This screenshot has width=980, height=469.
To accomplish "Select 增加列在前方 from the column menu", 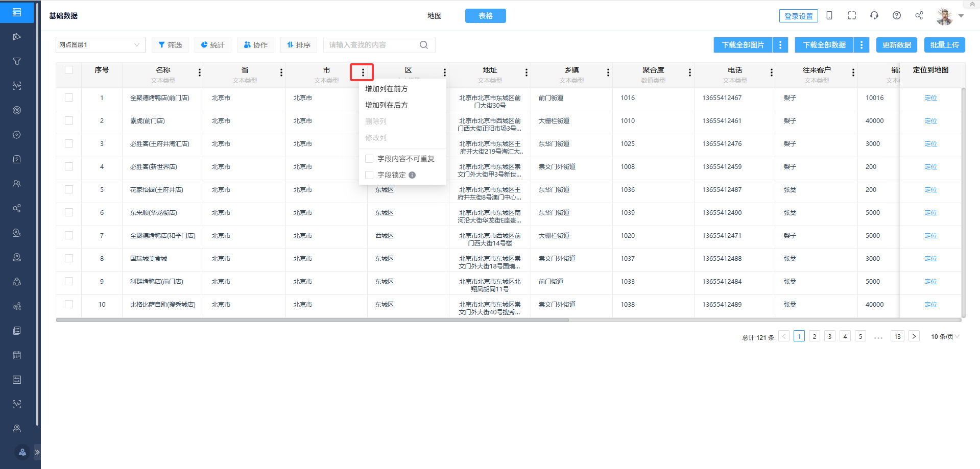I will pos(386,89).
